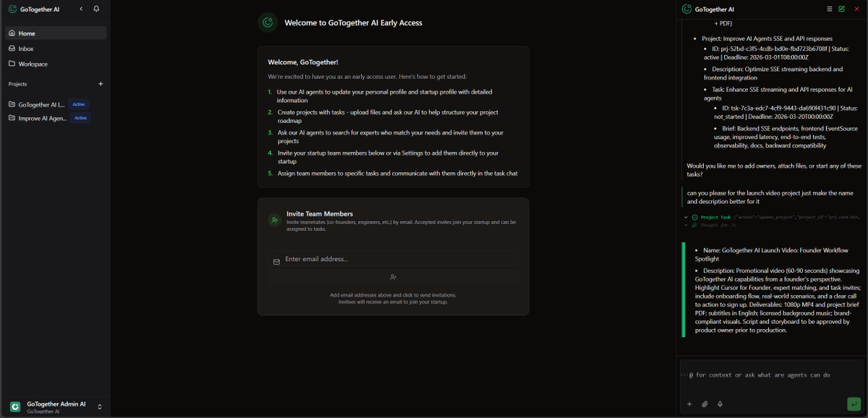The height and width of the screenshot is (418, 868).
Task: Click the plus icon under chat input
Action: [689, 404]
